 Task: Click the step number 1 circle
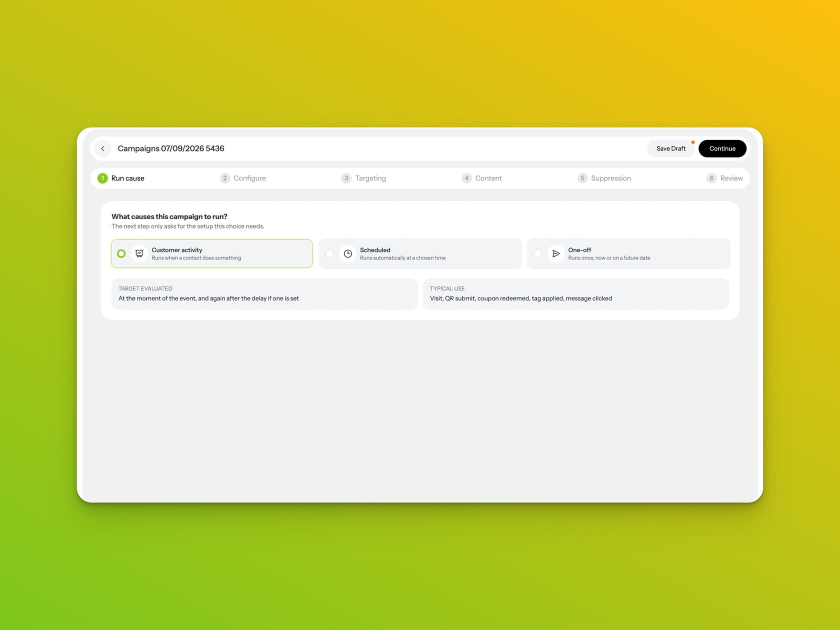(x=102, y=178)
